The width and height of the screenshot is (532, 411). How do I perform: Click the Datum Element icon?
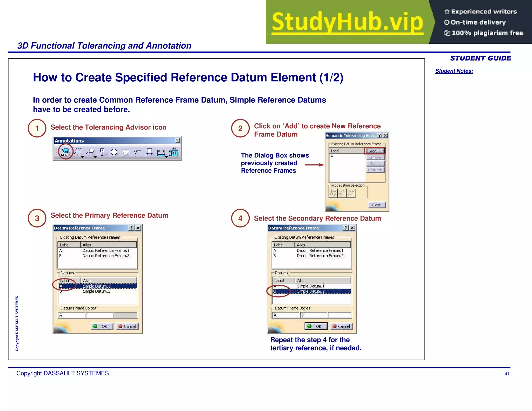coord(102,152)
